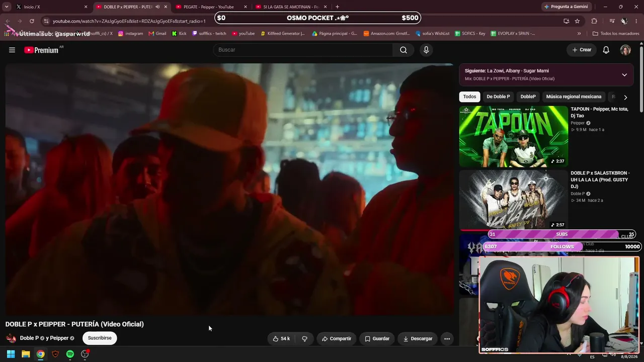The height and width of the screenshot is (362, 644).
Task: Switch to PEGATE - Peipper tab
Action: click(211, 7)
